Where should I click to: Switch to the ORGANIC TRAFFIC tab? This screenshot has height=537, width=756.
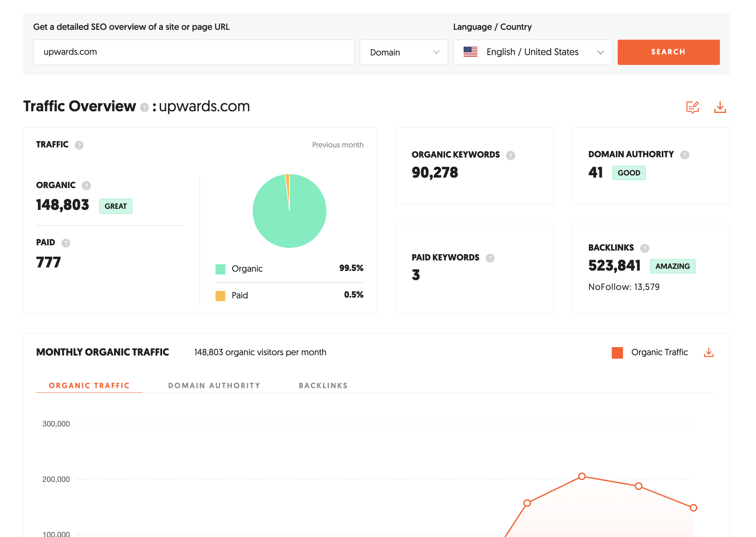[89, 385]
